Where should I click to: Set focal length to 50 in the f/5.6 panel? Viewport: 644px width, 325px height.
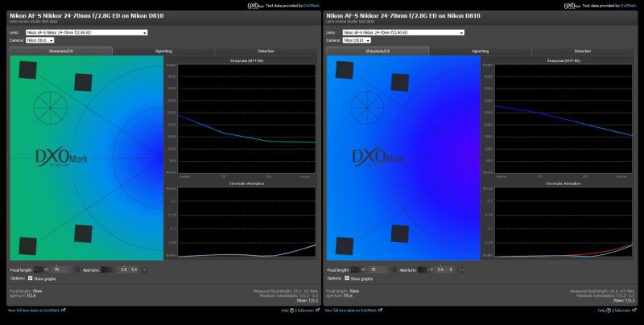coord(363,269)
